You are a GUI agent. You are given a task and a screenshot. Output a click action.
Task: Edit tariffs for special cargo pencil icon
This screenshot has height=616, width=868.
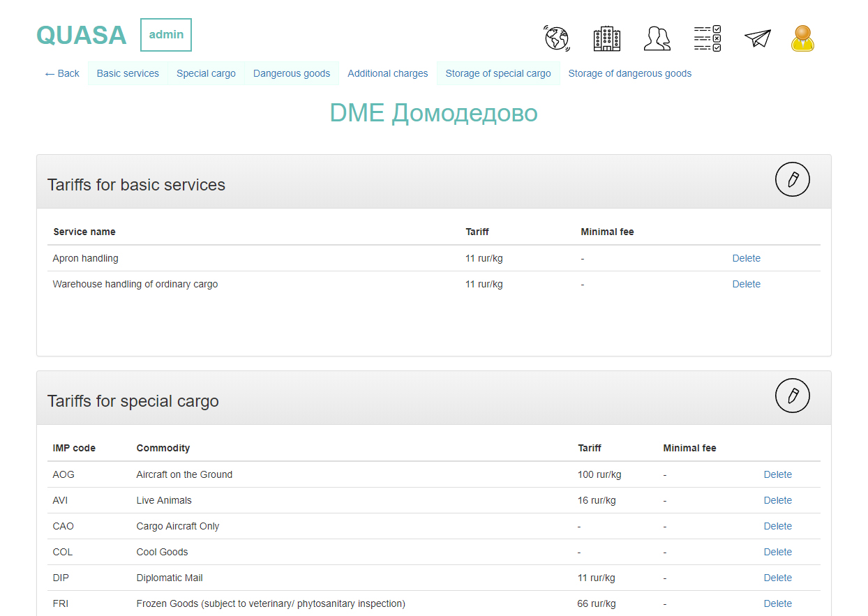point(792,396)
